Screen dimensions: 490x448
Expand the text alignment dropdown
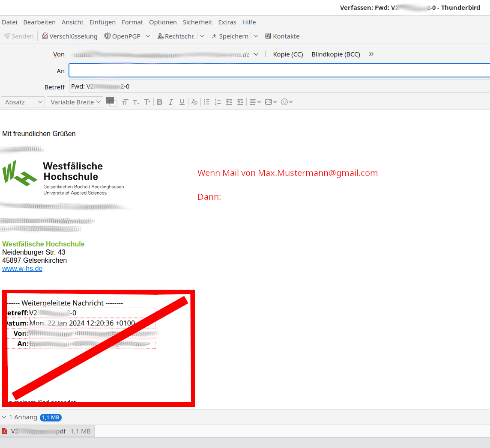tap(255, 102)
